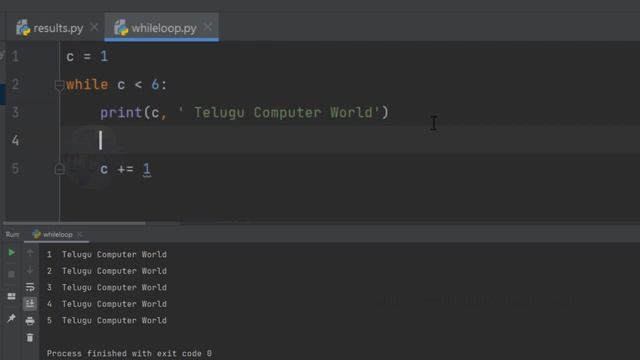Click the ' Telugu Computer World' string literal
This screenshot has height=360, width=640.
click(x=279, y=112)
